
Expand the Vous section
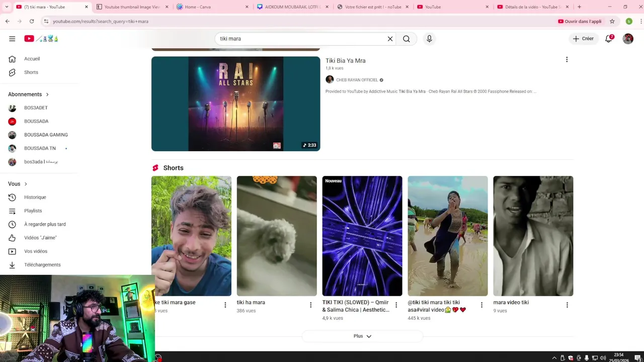[18, 184]
